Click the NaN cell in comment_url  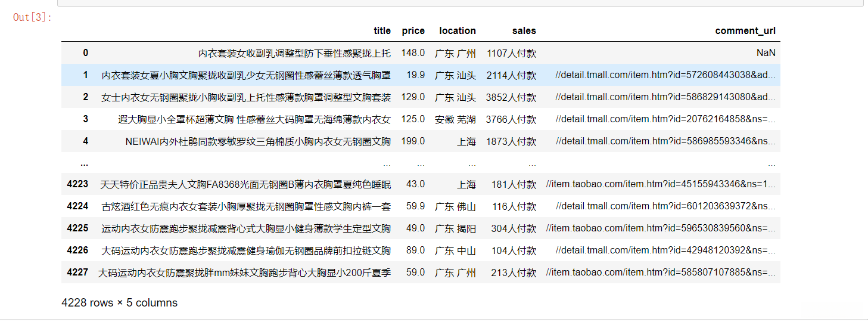click(x=766, y=53)
